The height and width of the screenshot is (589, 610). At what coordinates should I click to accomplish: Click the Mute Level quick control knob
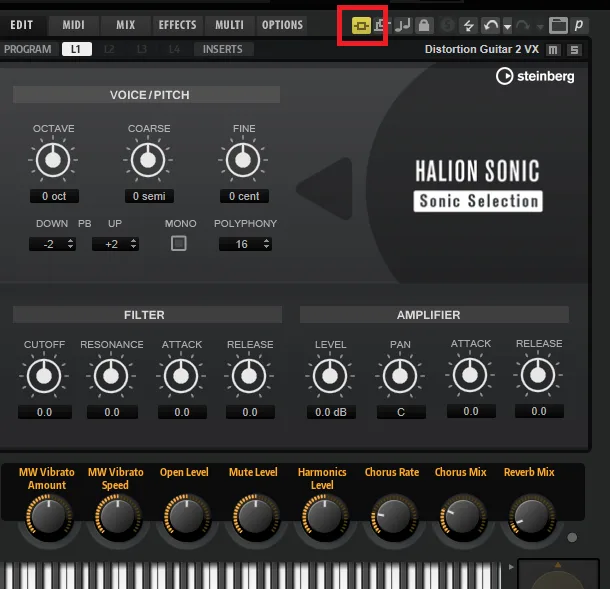pos(256,517)
